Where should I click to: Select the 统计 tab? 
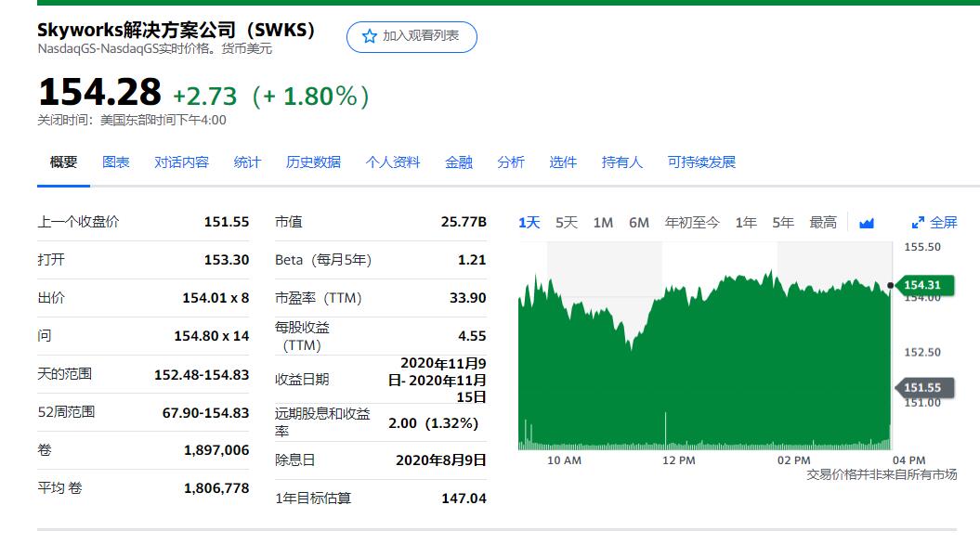point(247,162)
